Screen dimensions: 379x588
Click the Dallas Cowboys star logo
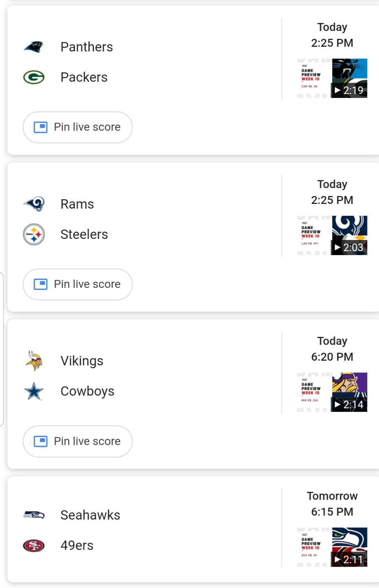pos(34,391)
